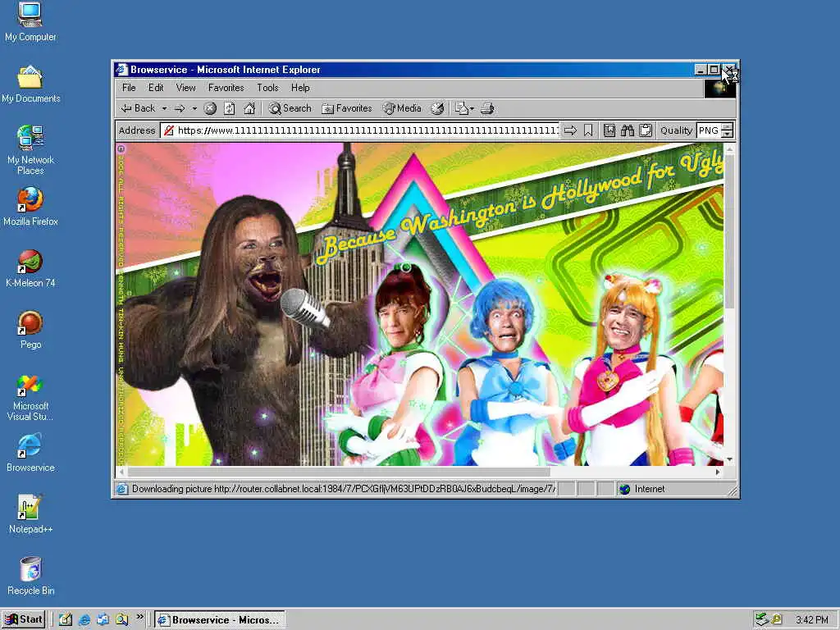Select My Documents desktop icon
Image resolution: width=840 pixels, height=630 pixels.
[30, 84]
